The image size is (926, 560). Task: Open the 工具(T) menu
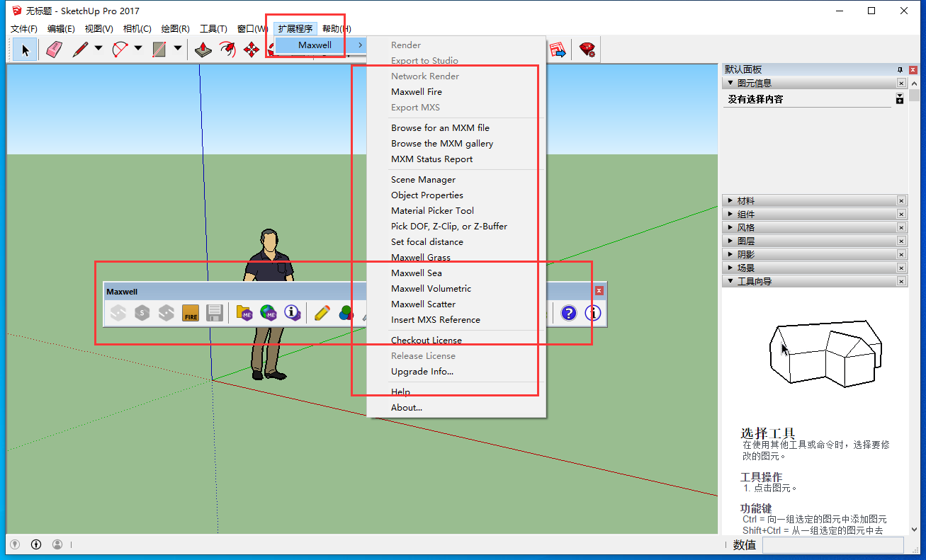(x=213, y=29)
